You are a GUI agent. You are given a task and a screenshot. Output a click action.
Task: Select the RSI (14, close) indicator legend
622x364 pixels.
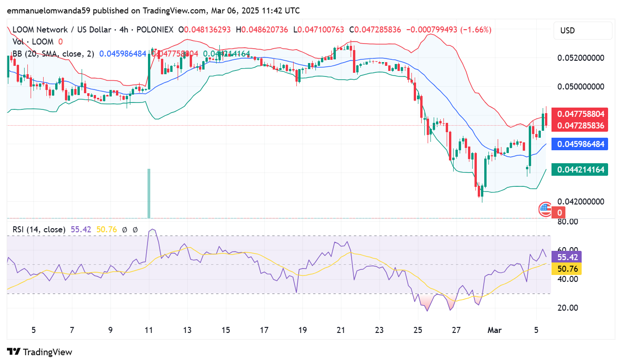click(38, 229)
